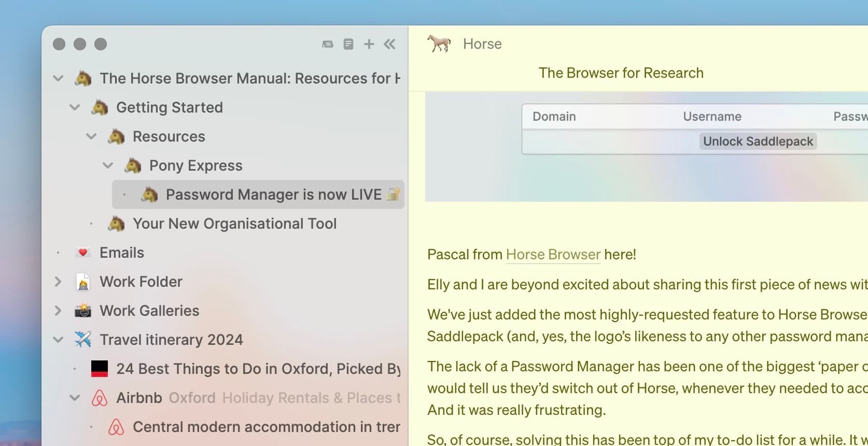
Task: Click the Horse logo in the page header
Action: (439, 44)
